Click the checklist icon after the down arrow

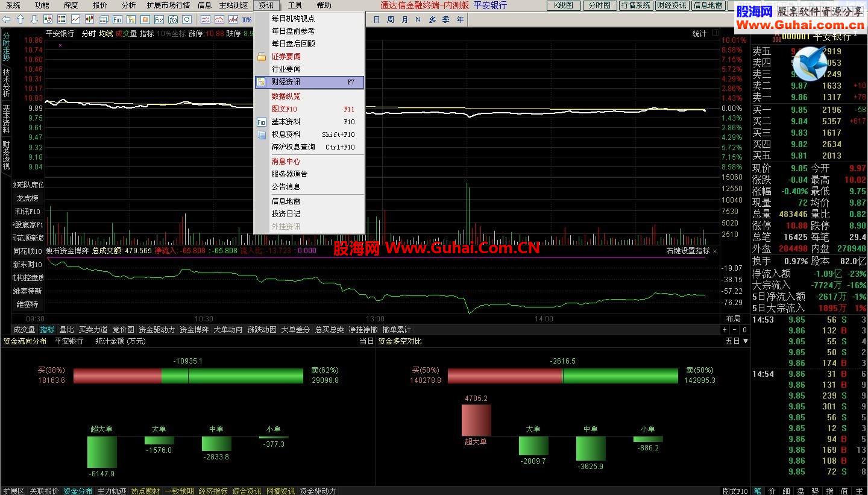coord(48,20)
